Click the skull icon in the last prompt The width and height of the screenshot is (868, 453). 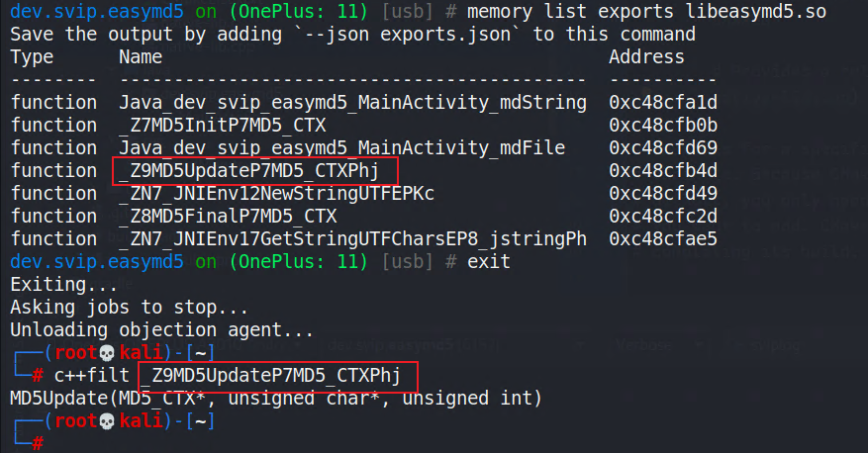[107, 421]
